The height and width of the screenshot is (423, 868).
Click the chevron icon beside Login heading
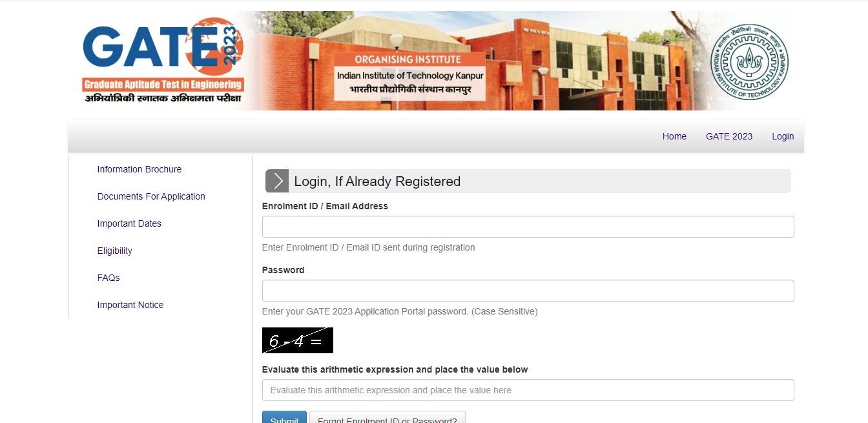coord(277,181)
